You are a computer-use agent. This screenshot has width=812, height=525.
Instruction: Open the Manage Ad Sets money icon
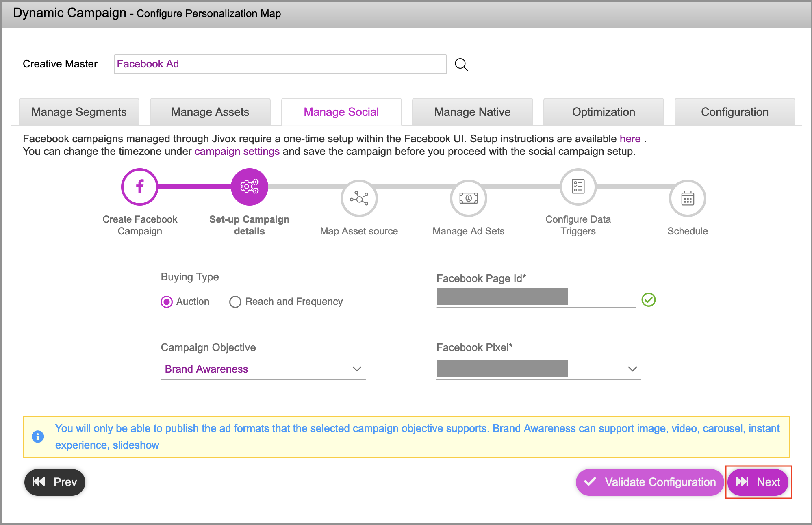pyautogui.click(x=469, y=198)
